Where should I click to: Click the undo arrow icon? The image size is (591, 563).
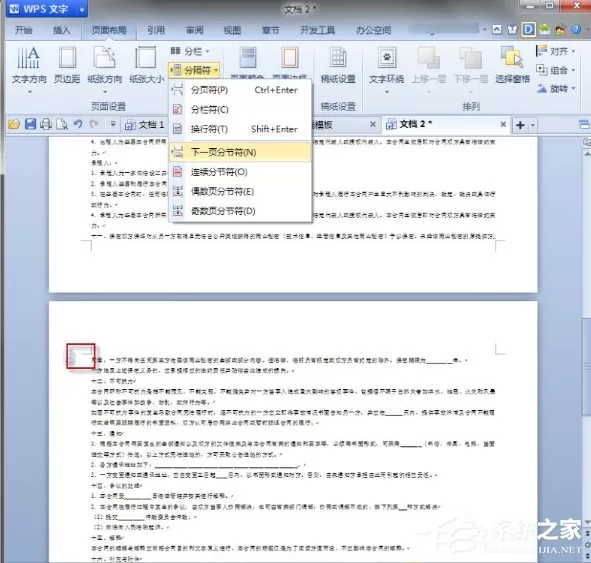coord(78,124)
